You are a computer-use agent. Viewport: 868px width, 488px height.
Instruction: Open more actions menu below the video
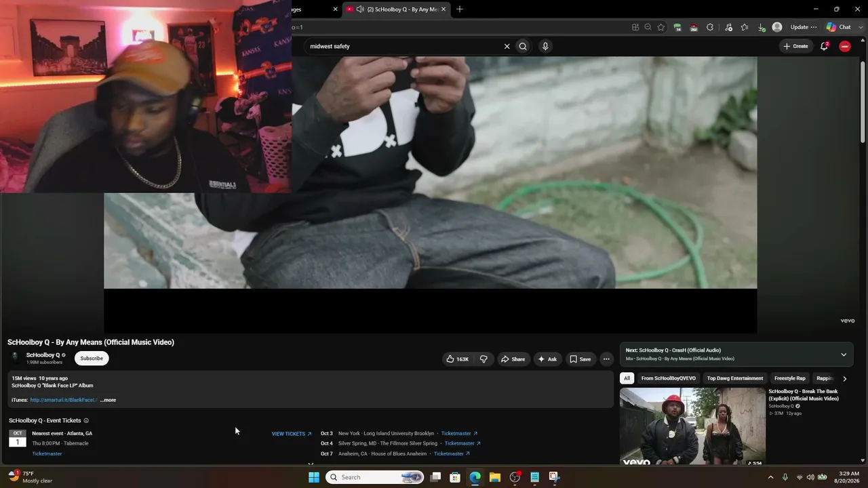606,359
